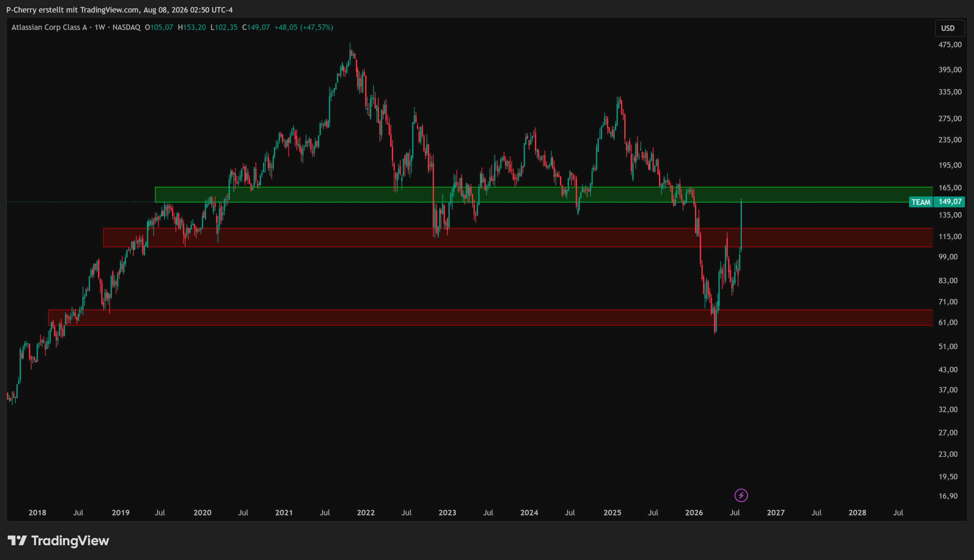Click the open value O105,07
974x560 pixels.
[x=159, y=27]
